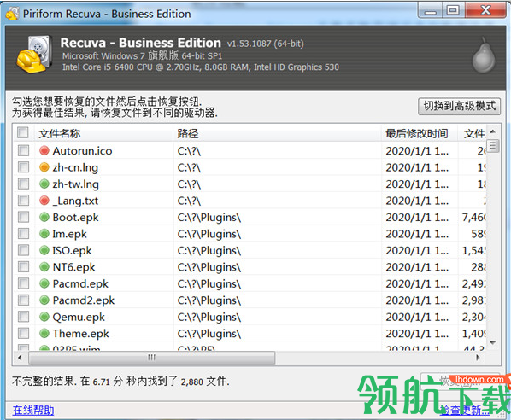The image size is (511, 420).
Task: Sort by 文件 size column header
Action: coord(473,133)
